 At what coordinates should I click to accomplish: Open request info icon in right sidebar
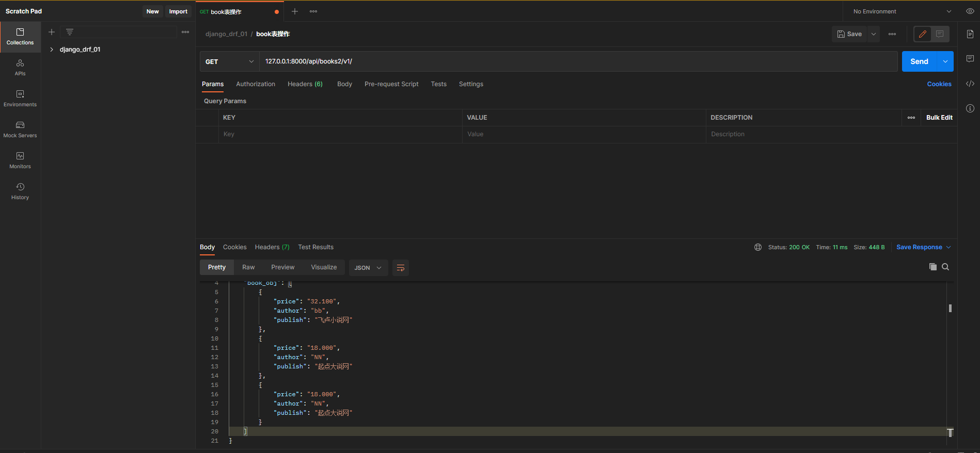[x=970, y=108]
